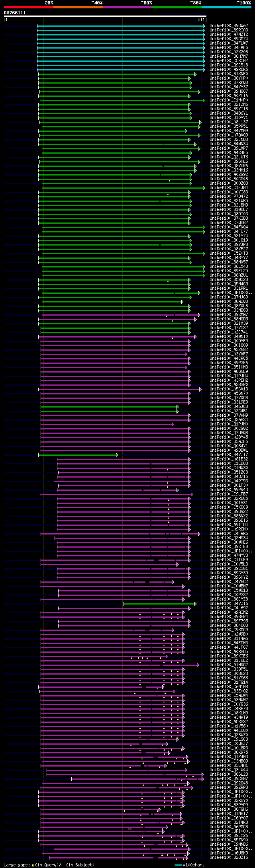Select label UniRef100_C9KMC9
Viewport: 255px width, 868px height.
click(229, 630)
